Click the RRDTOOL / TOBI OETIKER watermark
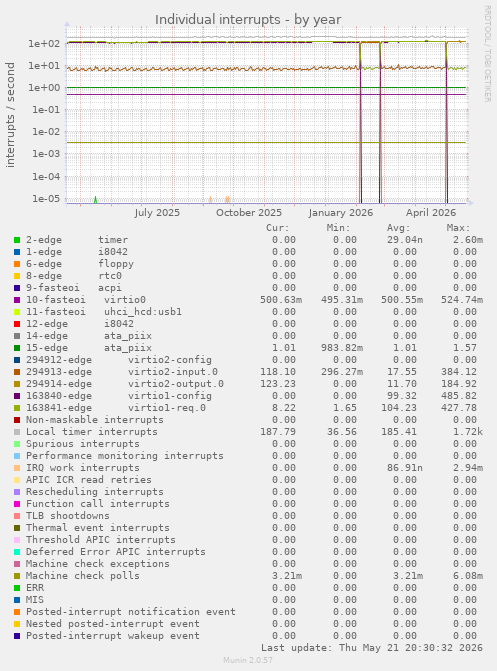This screenshot has width=497, height=671. [x=488, y=53]
